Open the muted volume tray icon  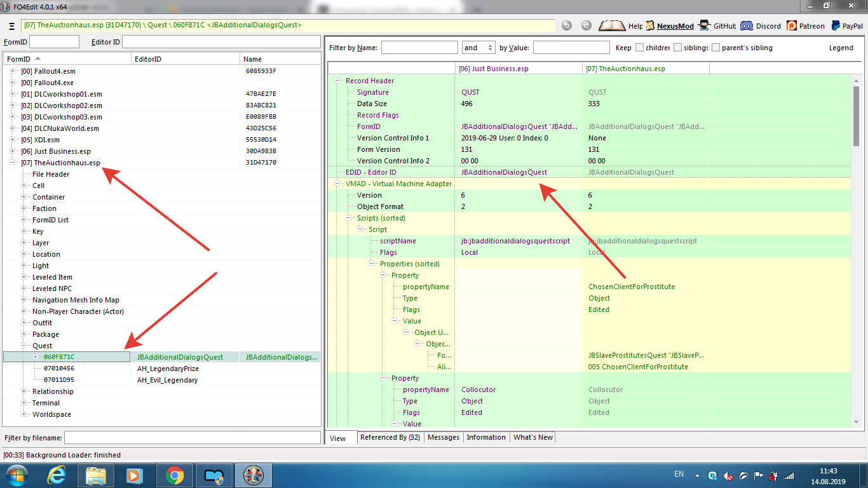pos(729,475)
